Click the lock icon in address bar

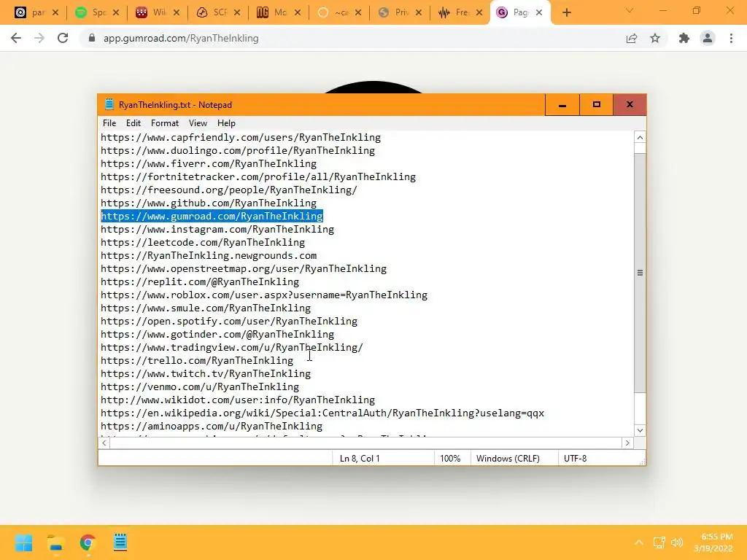[92, 38]
